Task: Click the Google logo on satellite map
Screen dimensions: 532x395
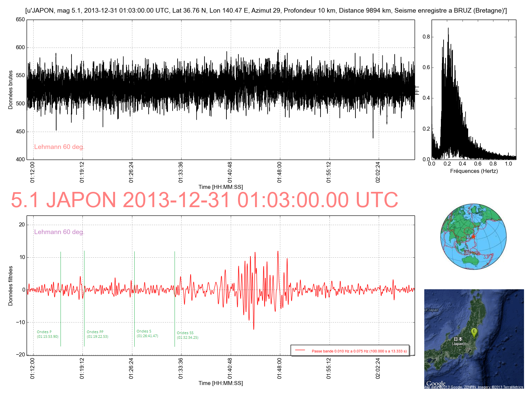Action: 436,383
